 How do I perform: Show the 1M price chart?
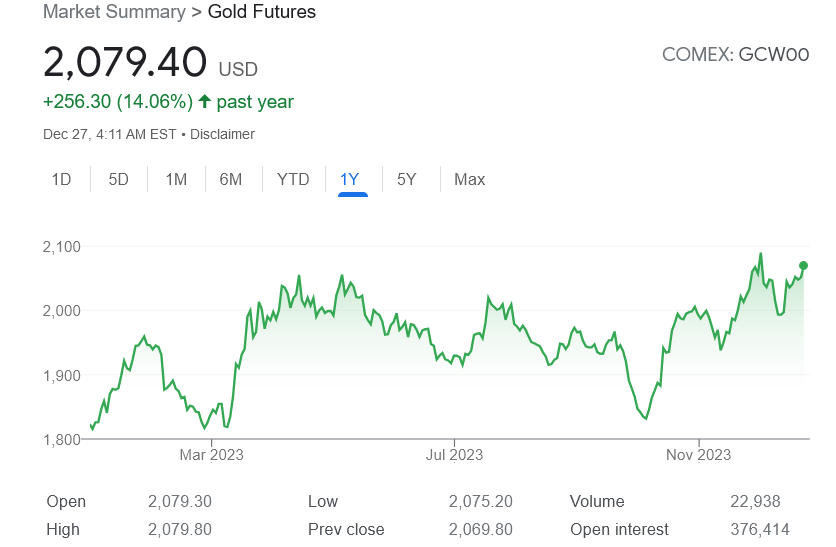(176, 180)
